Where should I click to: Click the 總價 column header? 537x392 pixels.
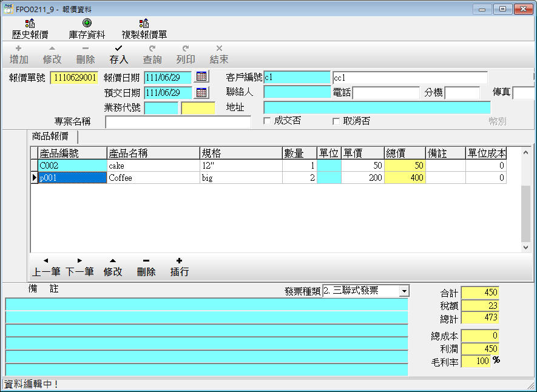coord(405,153)
